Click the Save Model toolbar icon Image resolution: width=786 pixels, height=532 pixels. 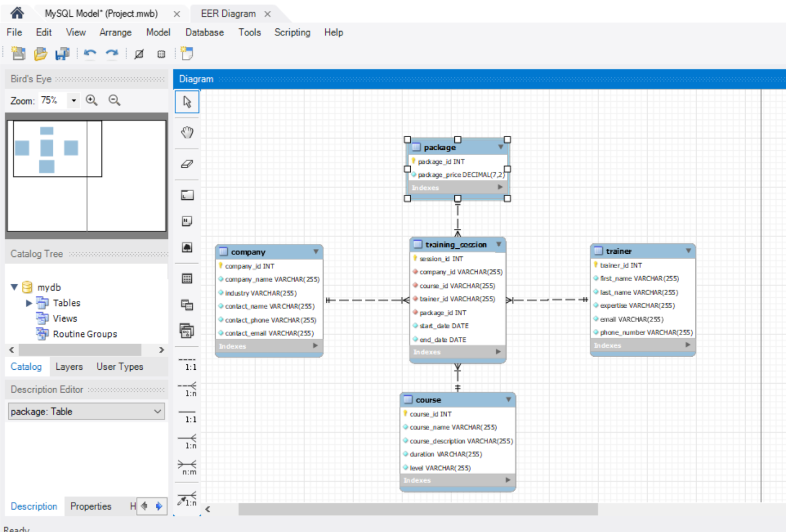[62, 54]
